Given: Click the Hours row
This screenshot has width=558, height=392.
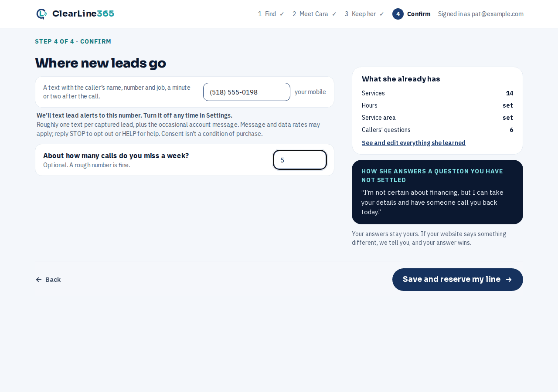Looking at the screenshot, I should [437, 105].
